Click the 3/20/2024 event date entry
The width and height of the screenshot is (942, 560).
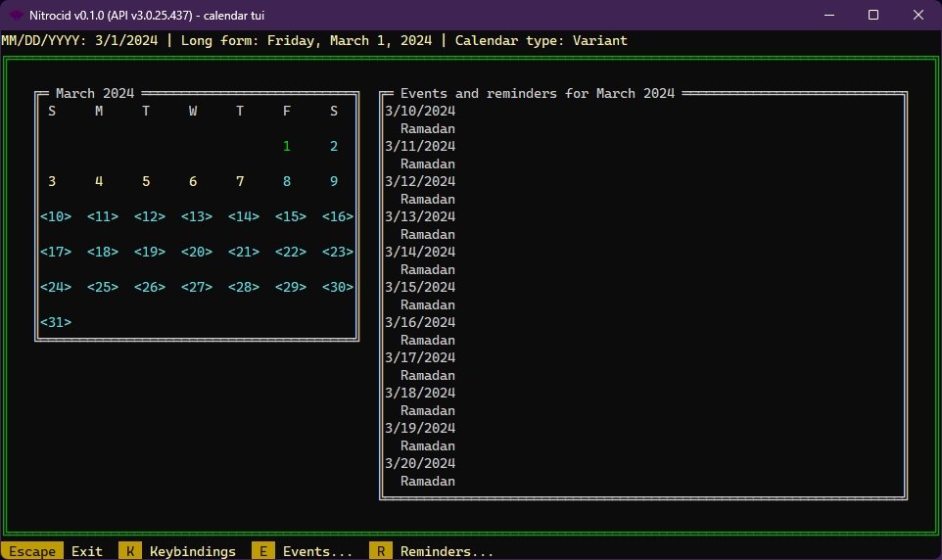420,463
